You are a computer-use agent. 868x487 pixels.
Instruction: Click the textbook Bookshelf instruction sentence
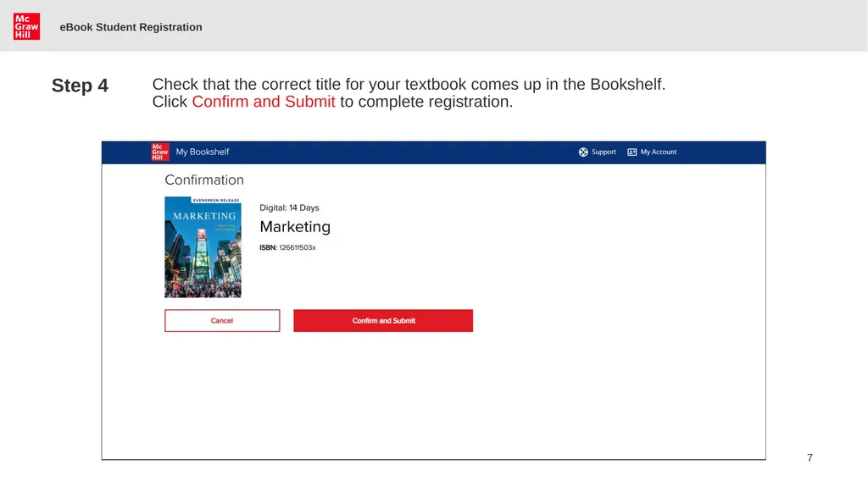coord(409,84)
